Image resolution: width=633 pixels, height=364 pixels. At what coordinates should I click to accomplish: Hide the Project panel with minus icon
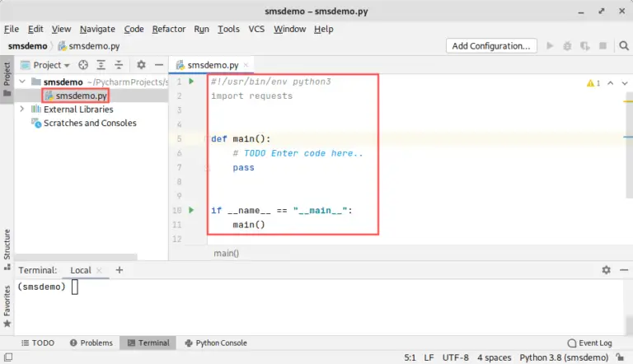click(159, 64)
